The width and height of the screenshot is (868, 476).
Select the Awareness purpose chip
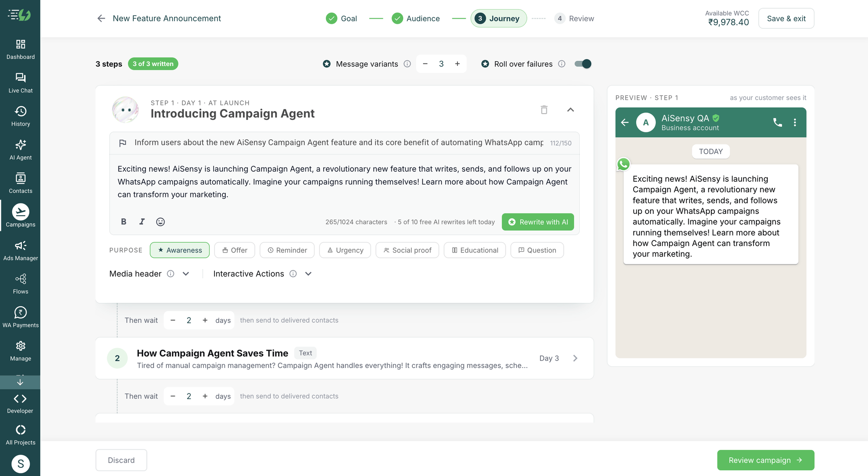pos(180,250)
